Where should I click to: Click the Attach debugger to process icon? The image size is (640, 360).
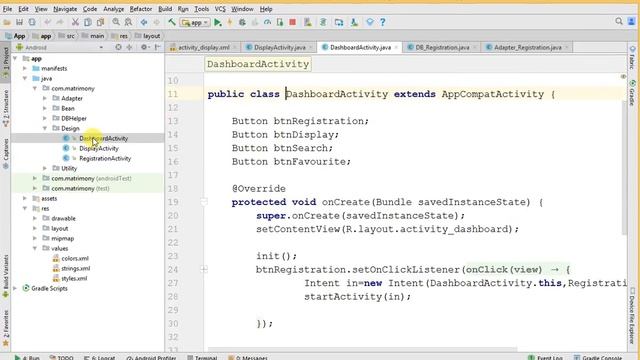(280, 22)
